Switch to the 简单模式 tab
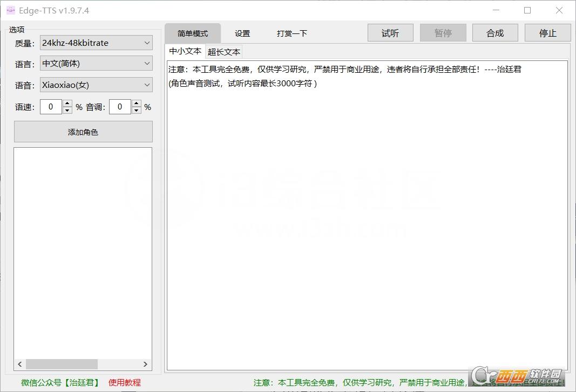The height and width of the screenshot is (392, 576). pos(193,33)
